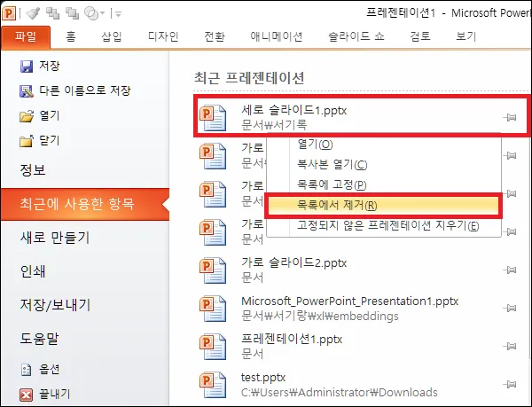The height and width of the screenshot is (407, 532).
Task: Switch to the 슬라이드 쇼 ribbon tab
Action: point(356,36)
